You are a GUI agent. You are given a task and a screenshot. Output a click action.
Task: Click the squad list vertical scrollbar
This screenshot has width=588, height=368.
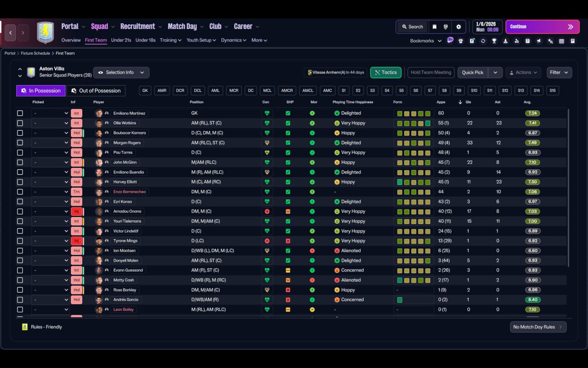568,187
